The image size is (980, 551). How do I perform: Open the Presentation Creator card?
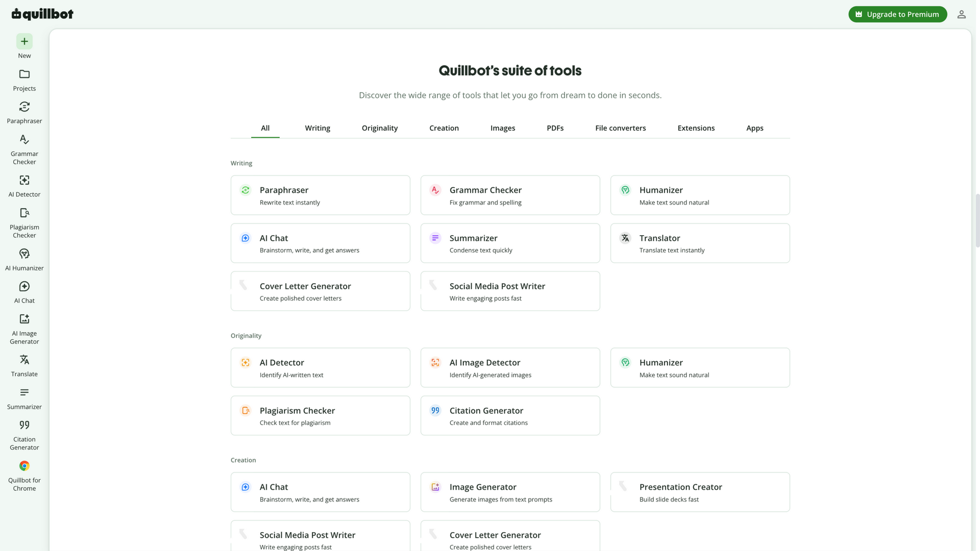pos(700,492)
